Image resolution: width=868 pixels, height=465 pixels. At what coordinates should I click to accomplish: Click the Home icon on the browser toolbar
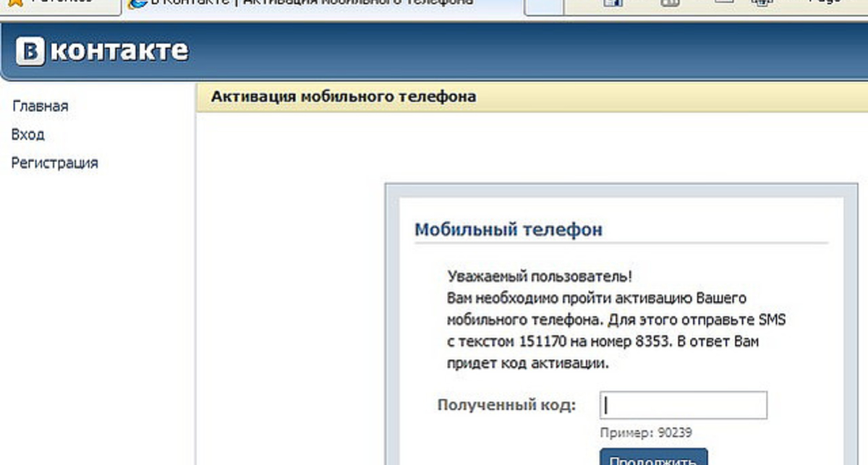[613, 3]
